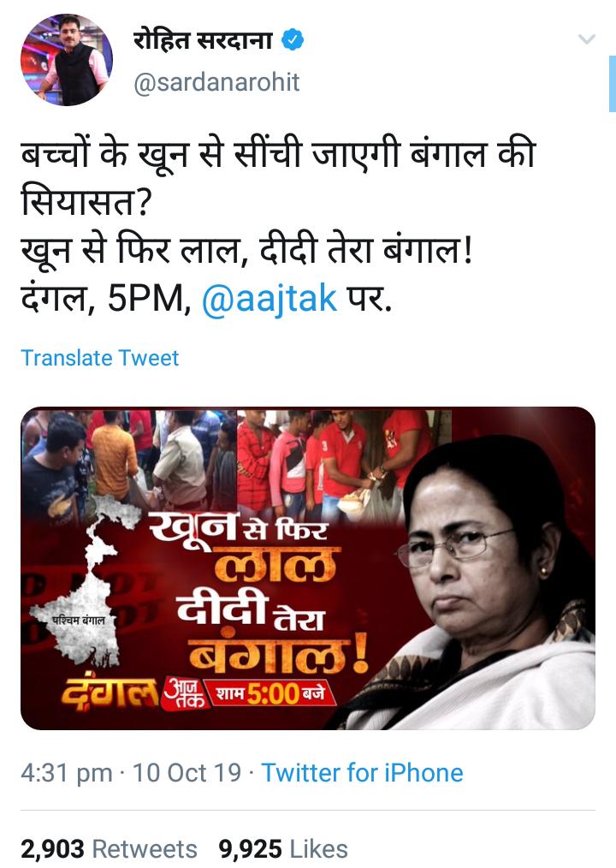Click Translate Tweet
Image resolution: width=616 pixels, height=868 pixels.
[99, 358]
